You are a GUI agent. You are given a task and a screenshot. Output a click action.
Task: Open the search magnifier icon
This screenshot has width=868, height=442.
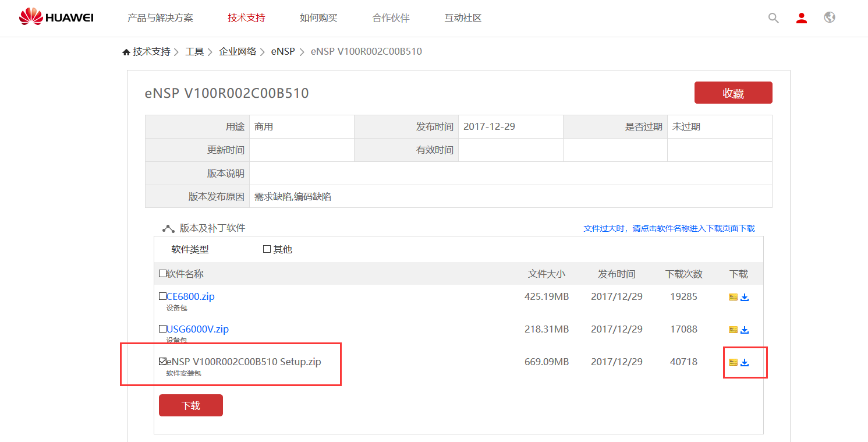(x=773, y=18)
